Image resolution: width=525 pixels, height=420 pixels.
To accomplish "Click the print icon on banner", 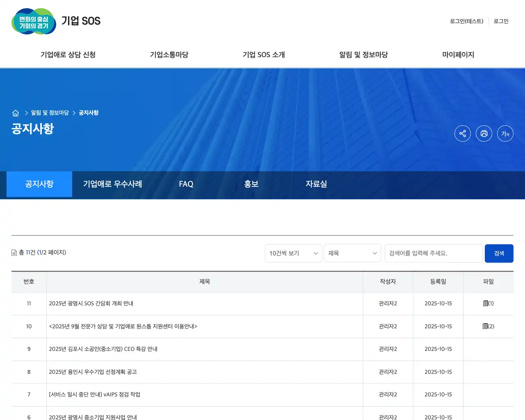I will click(484, 133).
